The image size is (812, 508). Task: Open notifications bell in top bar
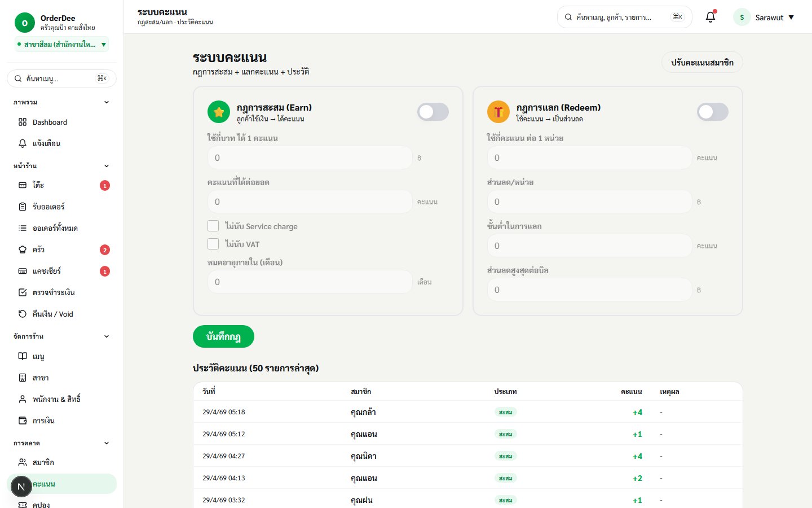click(x=710, y=17)
